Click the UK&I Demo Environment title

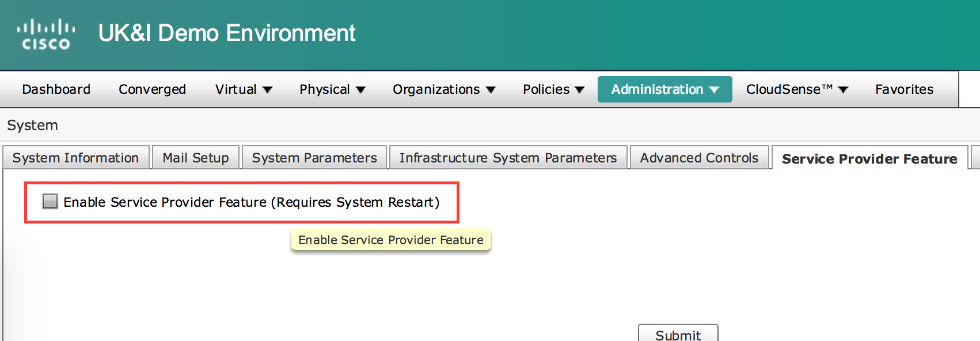(x=227, y=33)
